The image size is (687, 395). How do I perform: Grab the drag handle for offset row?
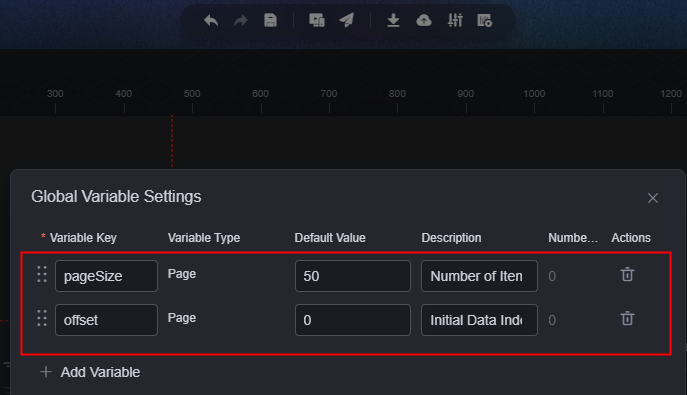[42, 318]
